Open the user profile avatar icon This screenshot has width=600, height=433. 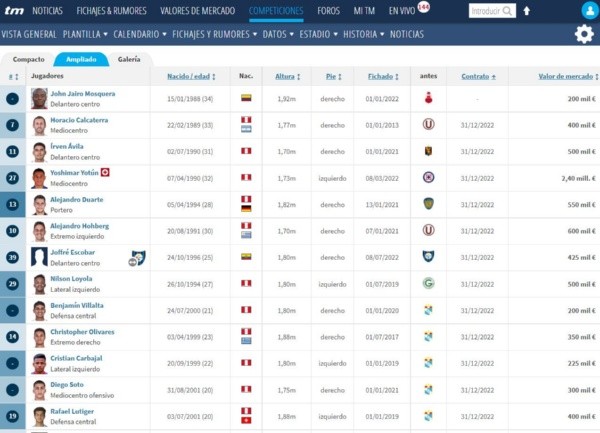tap(590, 11)
